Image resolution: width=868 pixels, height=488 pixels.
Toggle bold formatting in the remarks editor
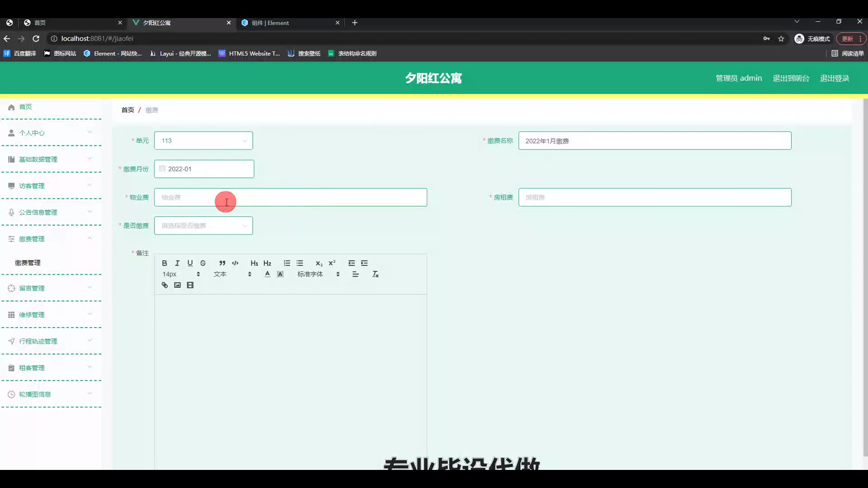165,263
